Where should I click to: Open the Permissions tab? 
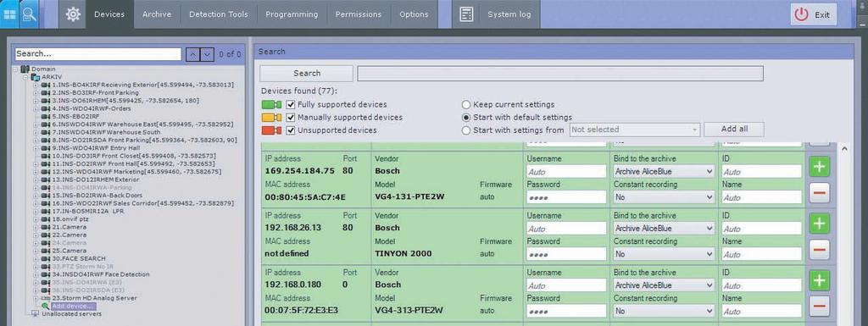[x=359, y=14]
